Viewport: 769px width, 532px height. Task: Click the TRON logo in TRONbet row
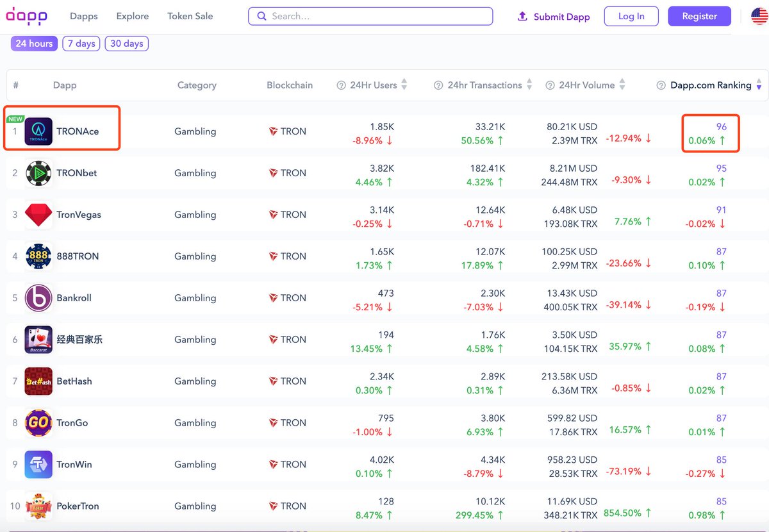point(273,173)
